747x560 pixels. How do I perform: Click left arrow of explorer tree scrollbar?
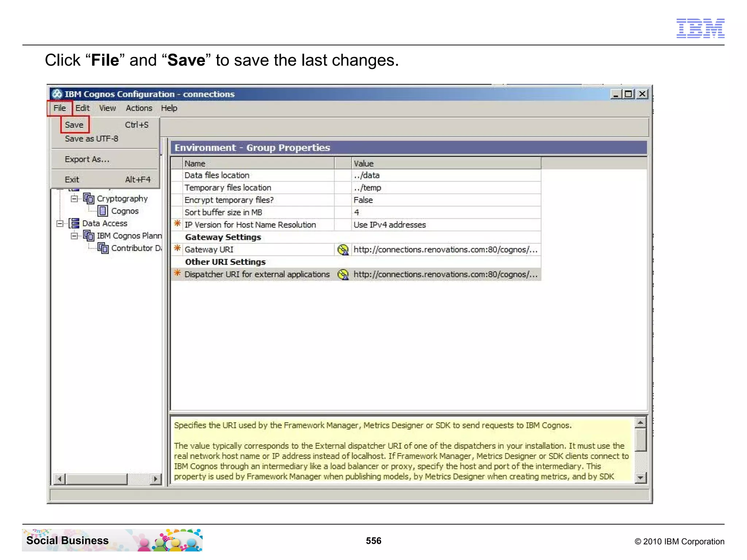click(x=59, y=479)
